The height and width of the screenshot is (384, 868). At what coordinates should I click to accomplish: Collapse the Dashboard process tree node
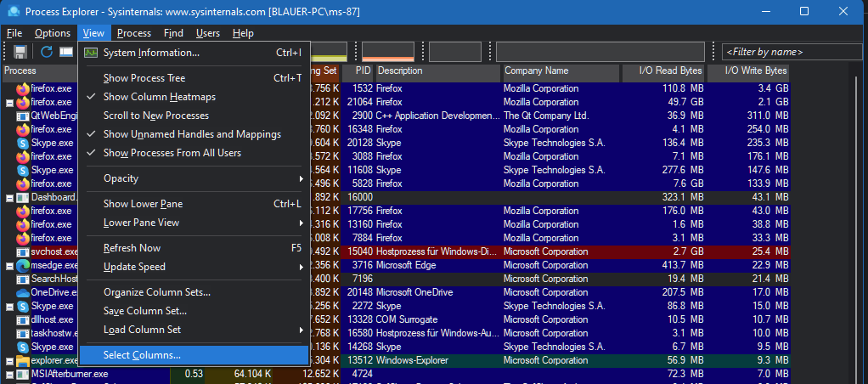coord(9,198)
